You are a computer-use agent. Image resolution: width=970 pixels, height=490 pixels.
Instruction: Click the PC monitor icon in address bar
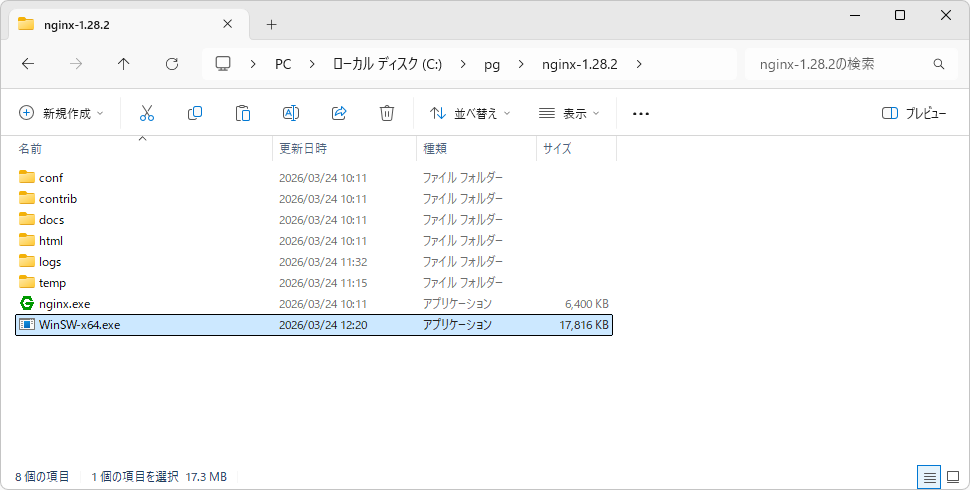pos(223,64)
